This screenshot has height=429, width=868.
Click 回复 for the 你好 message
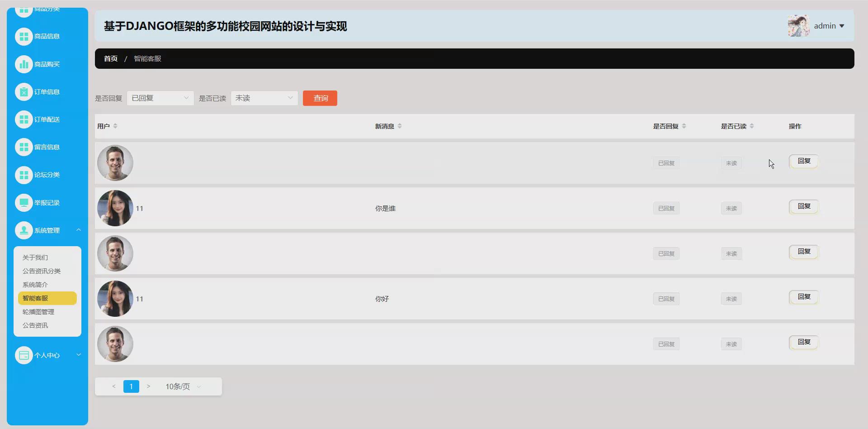pos(804,297)
